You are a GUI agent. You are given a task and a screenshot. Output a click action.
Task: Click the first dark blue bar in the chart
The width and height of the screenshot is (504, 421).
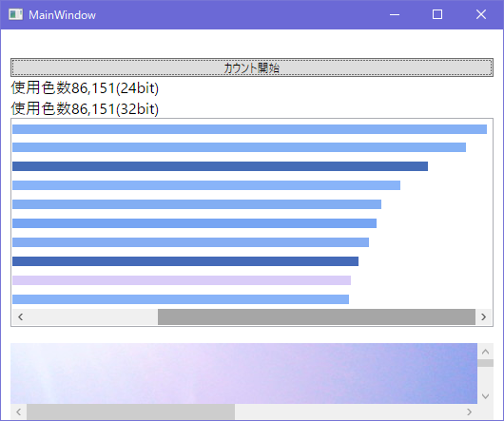(221, 166)
